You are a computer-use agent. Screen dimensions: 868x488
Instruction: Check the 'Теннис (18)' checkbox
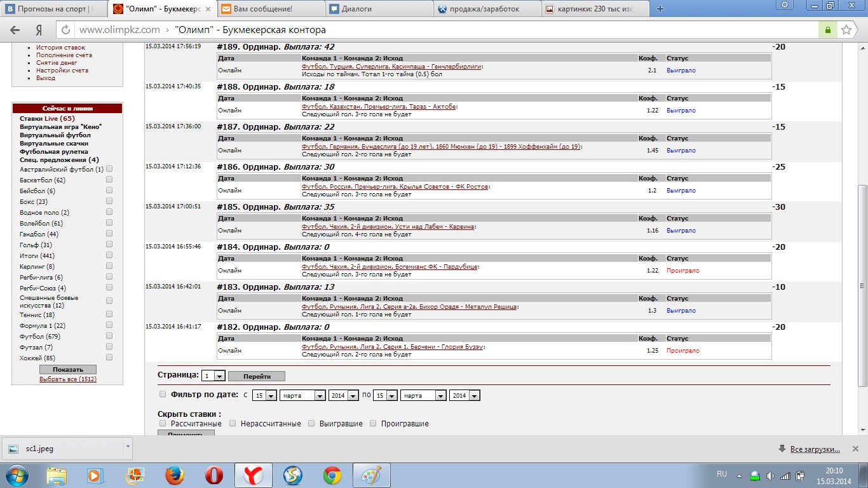[x=109, y=315]
